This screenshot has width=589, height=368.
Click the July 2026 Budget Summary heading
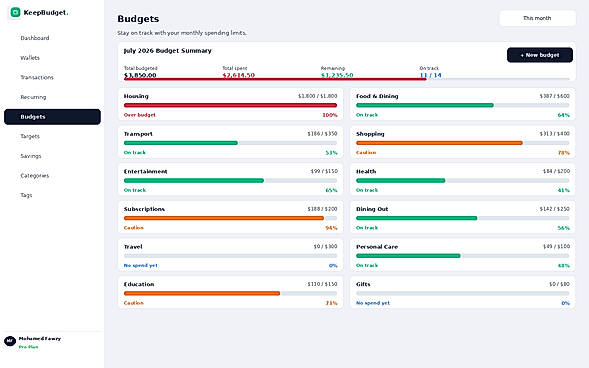pyautogui.click(x=168, y=51)
